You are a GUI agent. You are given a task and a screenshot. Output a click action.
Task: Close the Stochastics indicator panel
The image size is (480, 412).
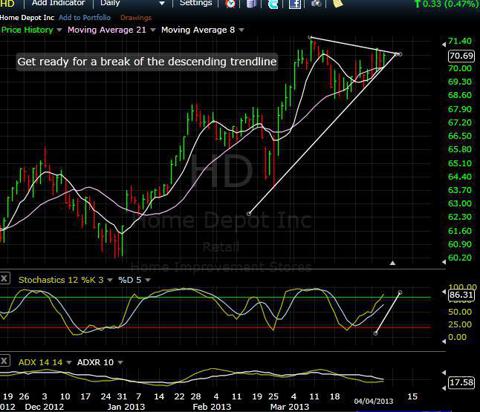point(4,278)
